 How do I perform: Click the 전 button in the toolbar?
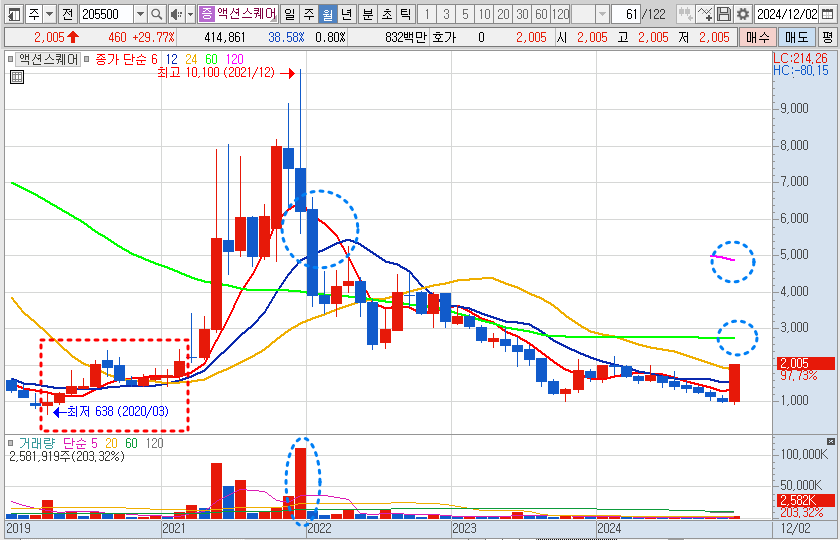click(67, 14)
